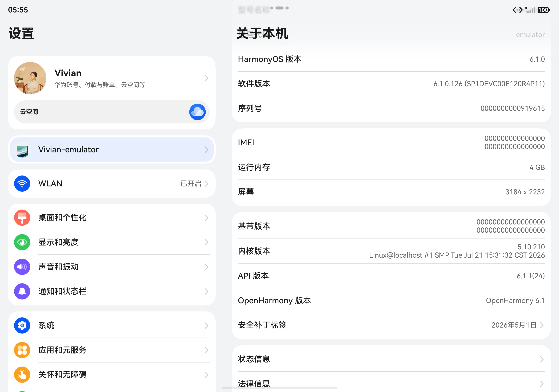The width and height of the screenshot is (559, 392).
Task: Open the 云空间 button
Action: pyautogui.click(x=112, y=112)
